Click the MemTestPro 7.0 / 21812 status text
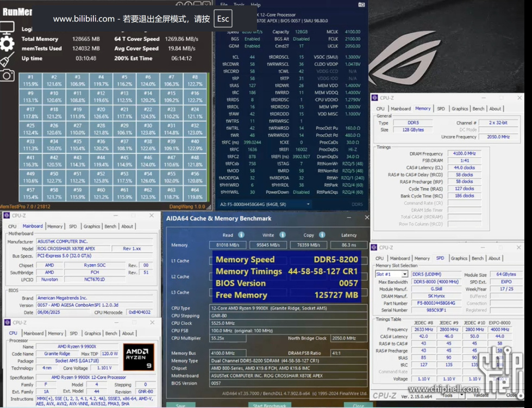This screenshot has width=532, height=408. [25, 206]
